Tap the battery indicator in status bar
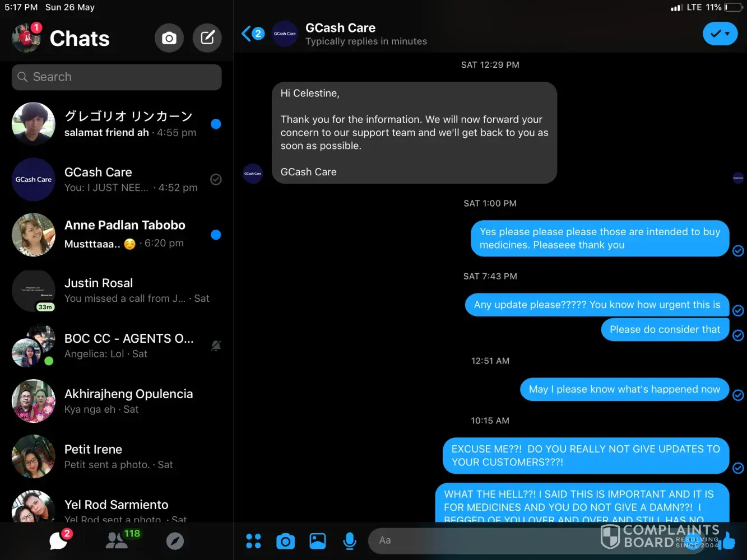Viewport: 747px width, 560px height. coord(733,7)
